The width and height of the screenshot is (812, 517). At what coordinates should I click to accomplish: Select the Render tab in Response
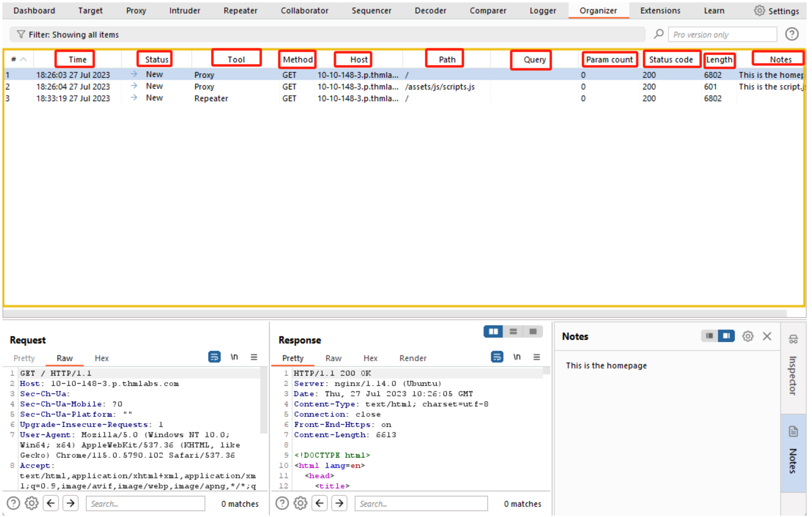[413, 358]
